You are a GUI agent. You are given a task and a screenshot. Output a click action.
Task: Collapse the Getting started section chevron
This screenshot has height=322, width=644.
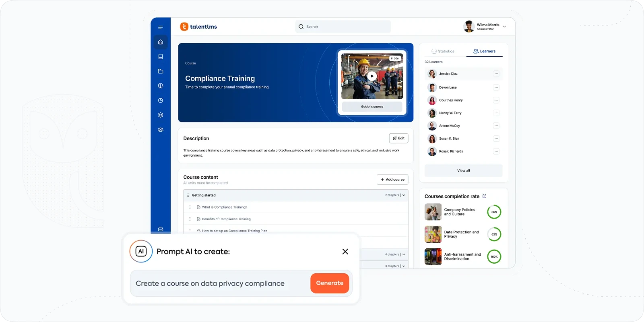point(404,195)
